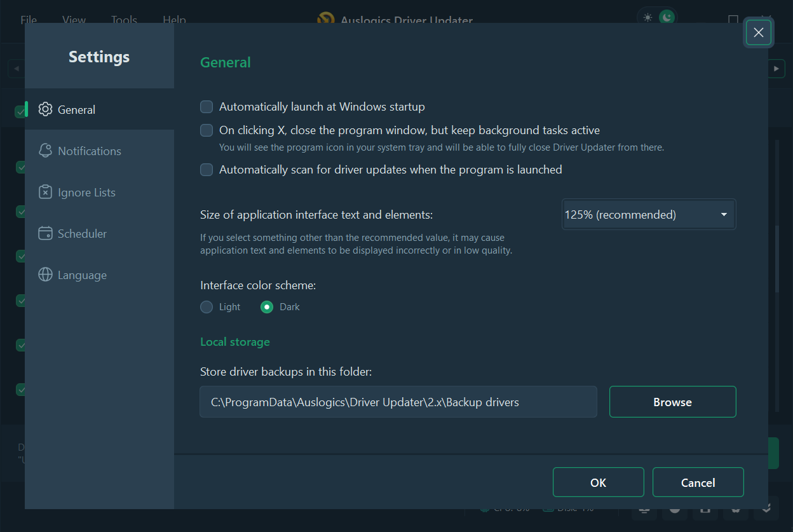
Task: Click the Browse button for backup folder
Action: click(x=672, y=402)
